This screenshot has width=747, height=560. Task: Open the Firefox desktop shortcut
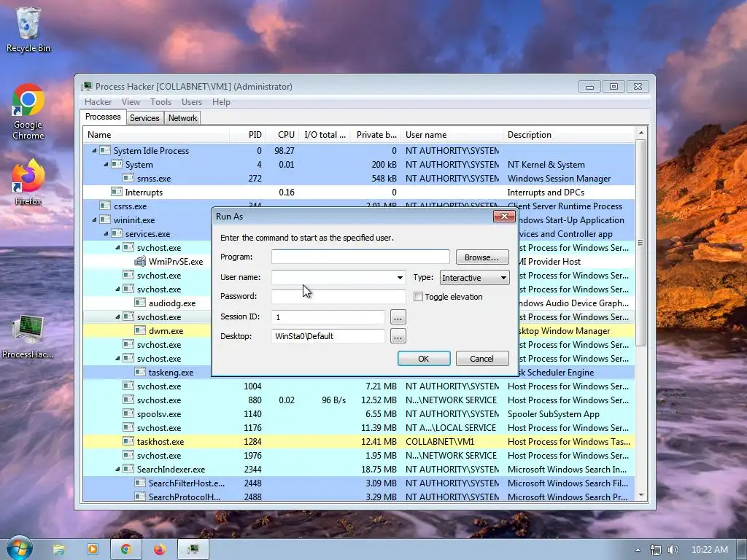tap(28, 182)
